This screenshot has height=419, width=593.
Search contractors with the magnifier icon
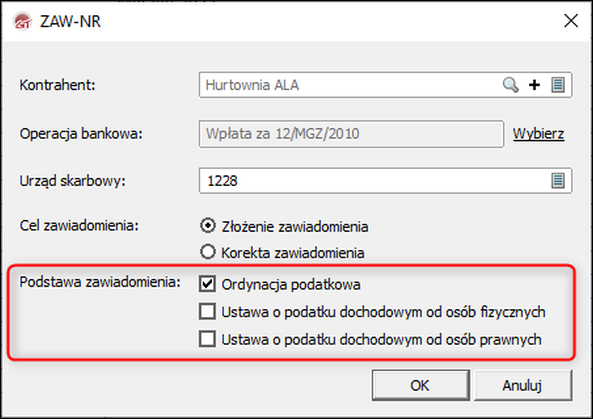click(x=510, y=85)
